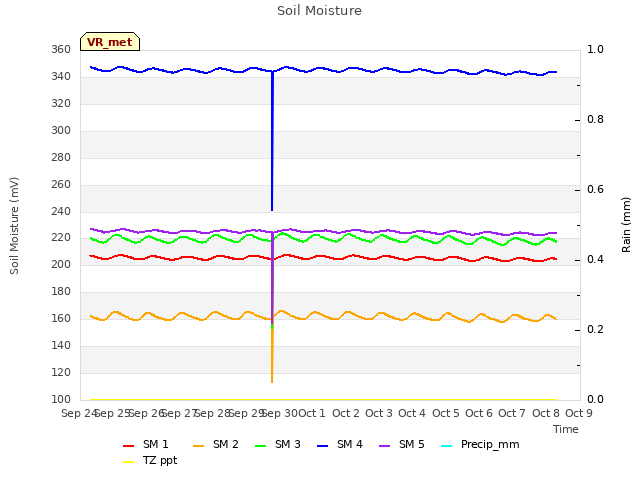640x480 pixels.
Task: Click the Rain (mm) axis label
Action: click(x=626, y=225)
